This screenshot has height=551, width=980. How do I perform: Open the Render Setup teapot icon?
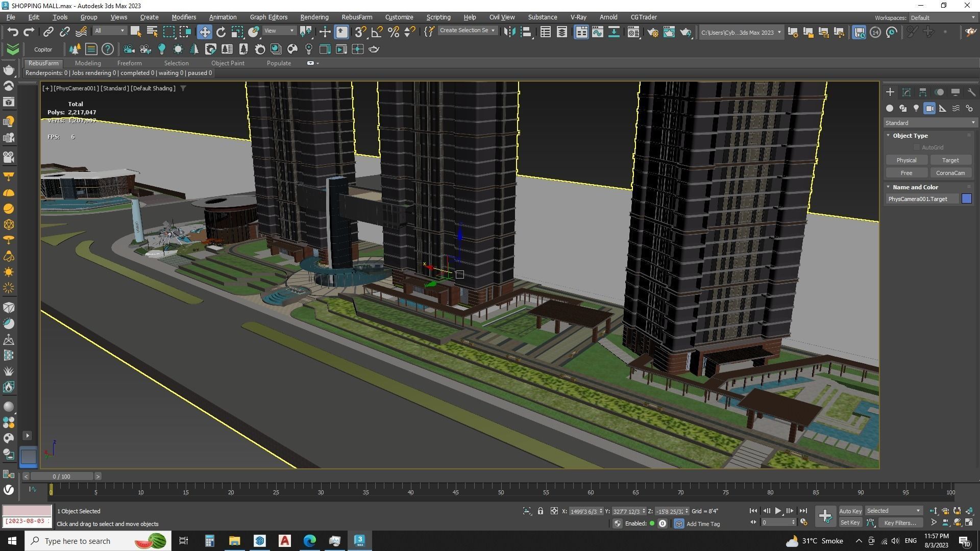point(652,32)
